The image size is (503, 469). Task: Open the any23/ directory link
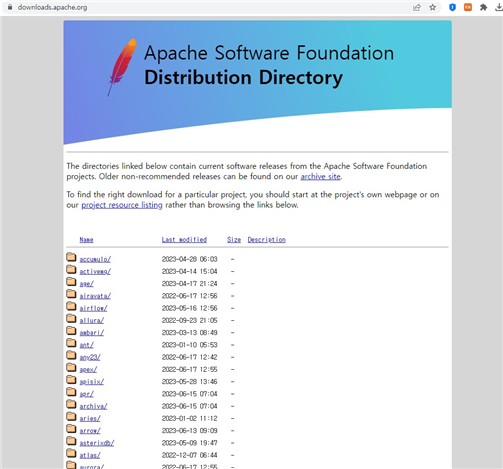click(90, 357)
